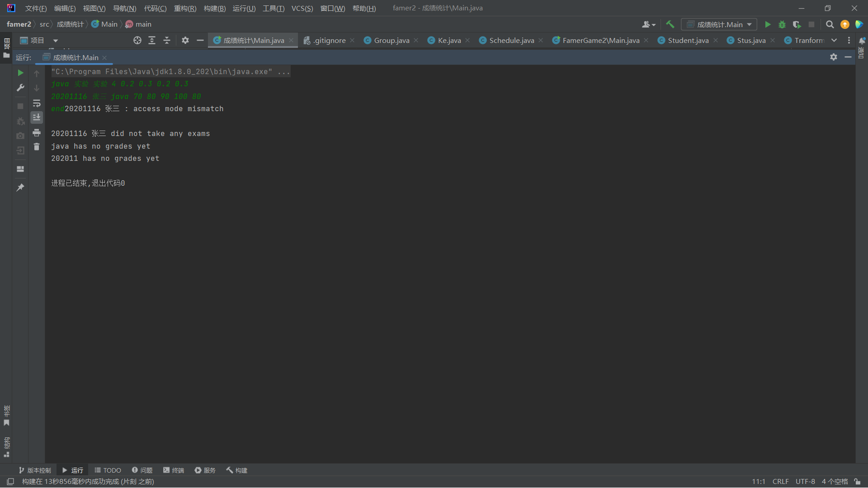Pin the run tab with the pin icon
The height and width of the screenshot is (488, 868).
(x=20, y=188)
